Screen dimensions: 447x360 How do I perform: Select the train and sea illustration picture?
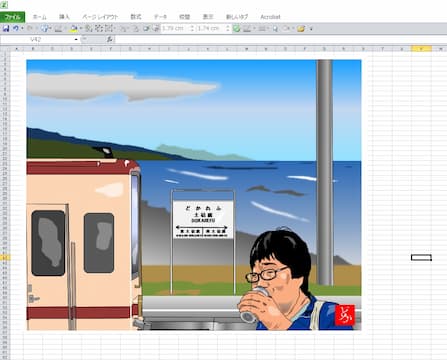[x=194, y=195]
